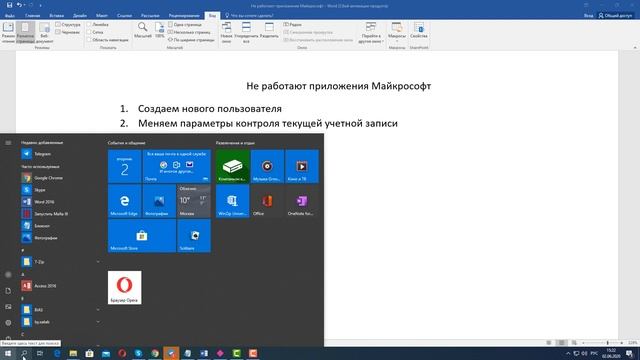Switch to Read Mode view in Word
This screenshot has height=360, width=640.
point(8,33)
